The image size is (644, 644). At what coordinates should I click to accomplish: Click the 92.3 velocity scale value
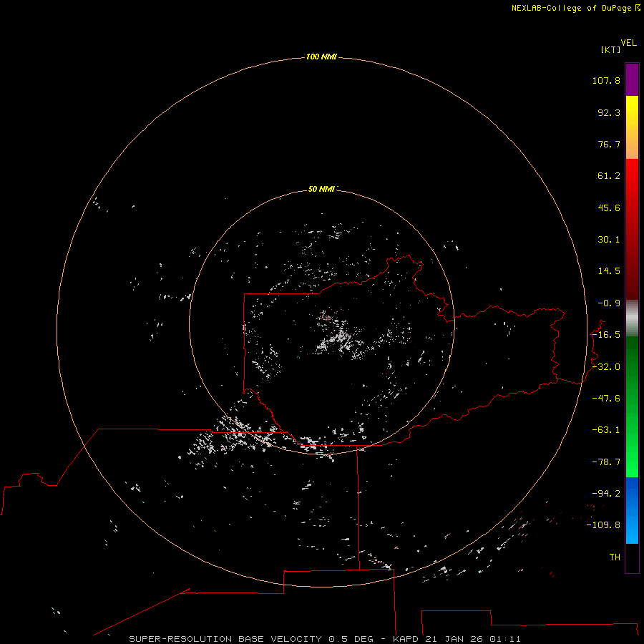coord(609,112)
